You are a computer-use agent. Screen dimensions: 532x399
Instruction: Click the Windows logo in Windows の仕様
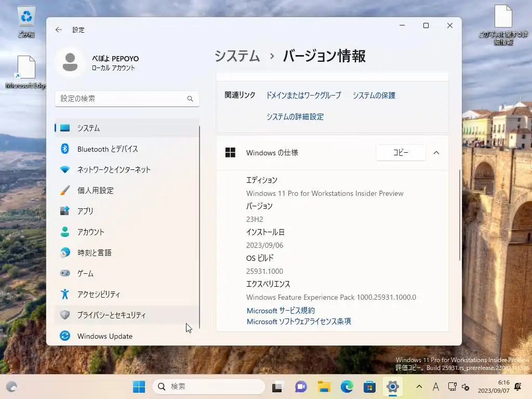click(230, 153)
